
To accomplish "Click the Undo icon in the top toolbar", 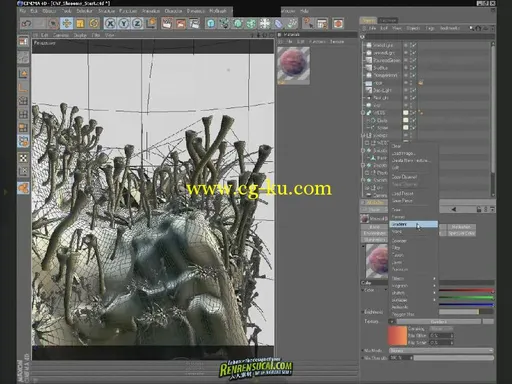I will (26, 24).
